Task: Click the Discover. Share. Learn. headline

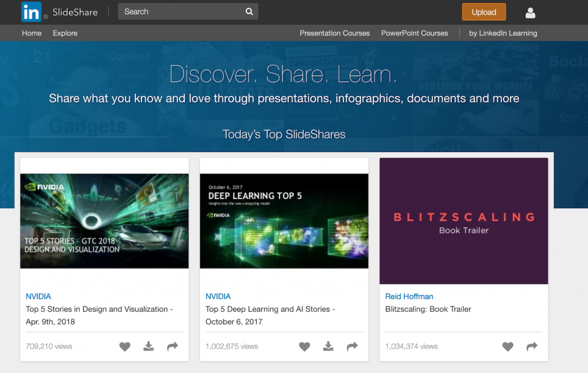Action: pyautogui.click(x=283, y=74)
